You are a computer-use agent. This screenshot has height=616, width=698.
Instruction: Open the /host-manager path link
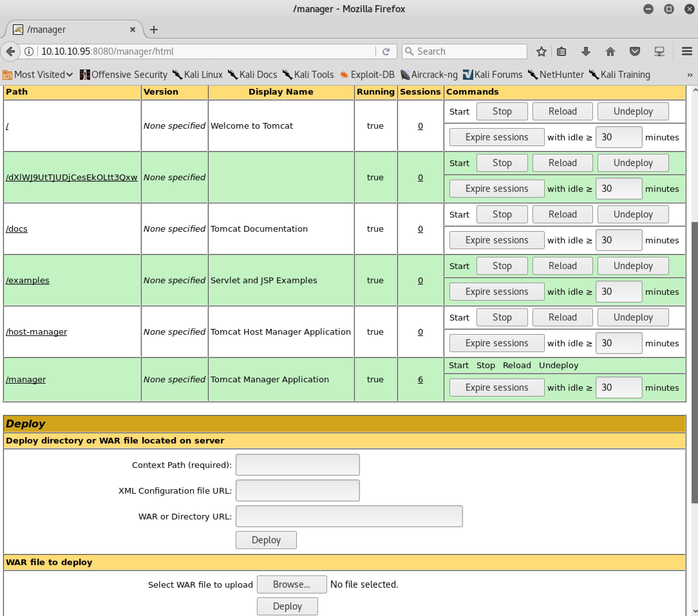[36, 332]
